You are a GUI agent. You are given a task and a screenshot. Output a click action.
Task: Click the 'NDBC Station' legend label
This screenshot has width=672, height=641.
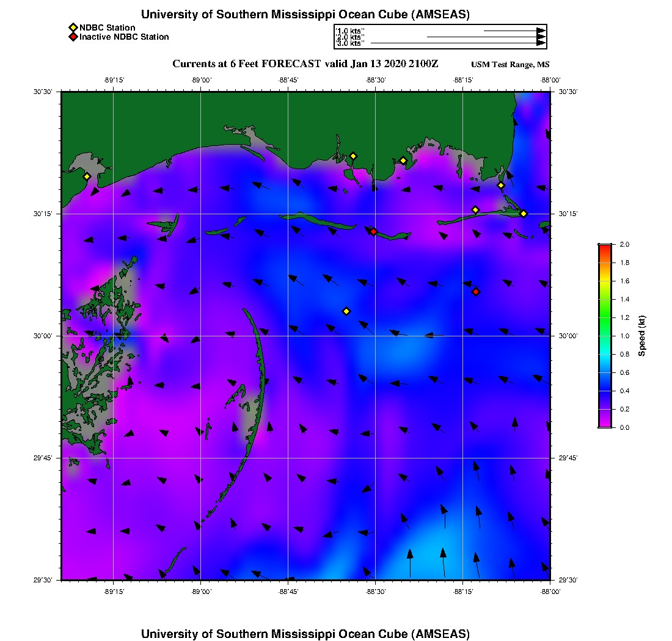point(107,27)
